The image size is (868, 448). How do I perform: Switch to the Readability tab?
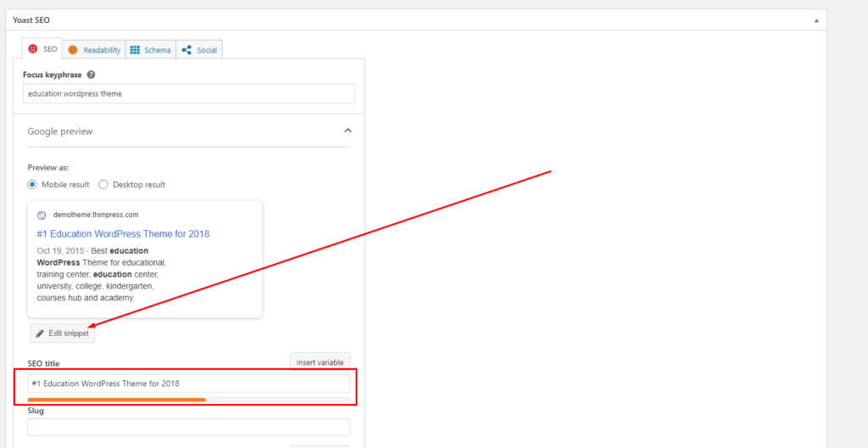pos(94,50)
